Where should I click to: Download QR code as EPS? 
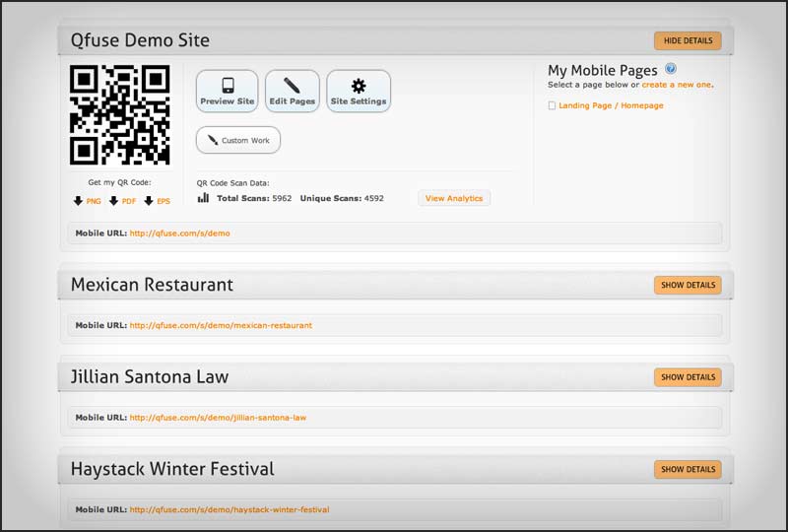[x=157, y=201]
